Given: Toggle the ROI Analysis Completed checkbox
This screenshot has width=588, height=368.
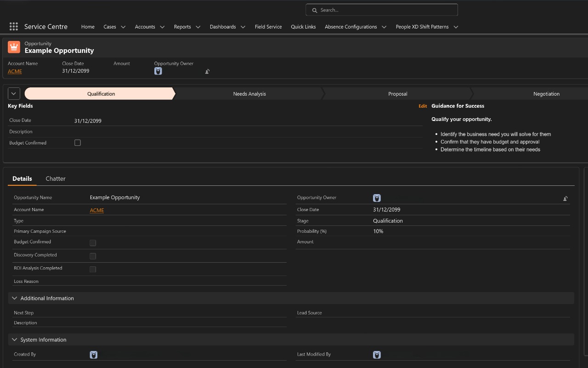Looking at the screenshot, I should (93, 269).
